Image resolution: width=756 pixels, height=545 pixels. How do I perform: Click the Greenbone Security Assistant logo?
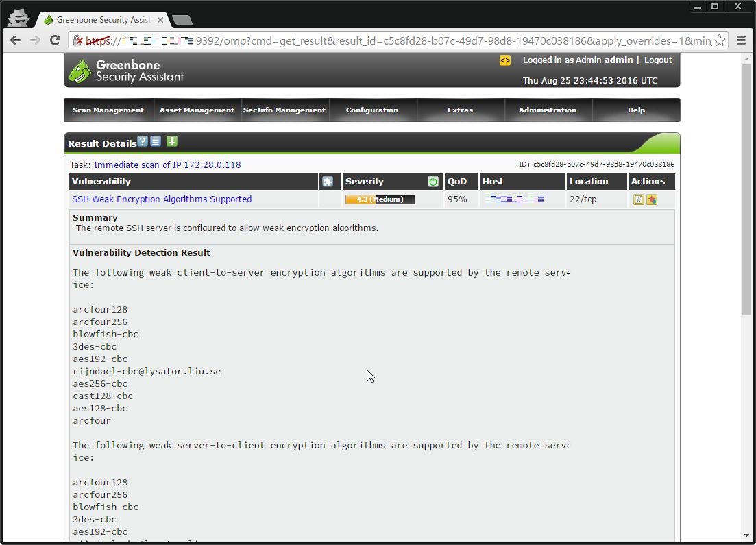(126, 71)
